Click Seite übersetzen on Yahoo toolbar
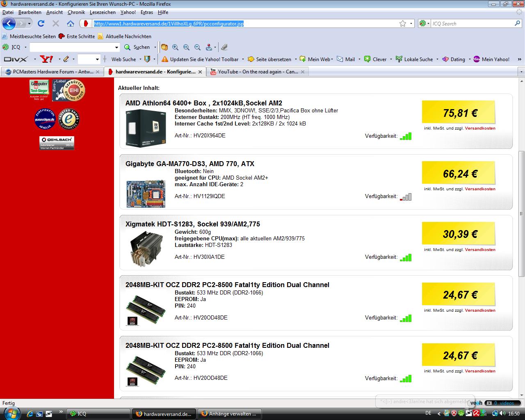The width and height of the screenshot is (525, 420). pyautogui.click(x=269, y=59)
